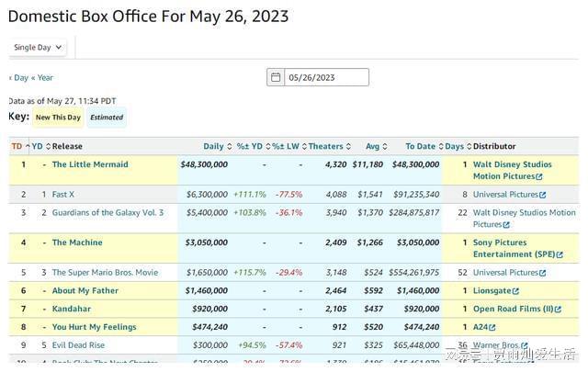Image resolution: width=588 pixels, height=372 pixels.
Task: Open external link icon beside Lionsgate
Action: [515, 291]
